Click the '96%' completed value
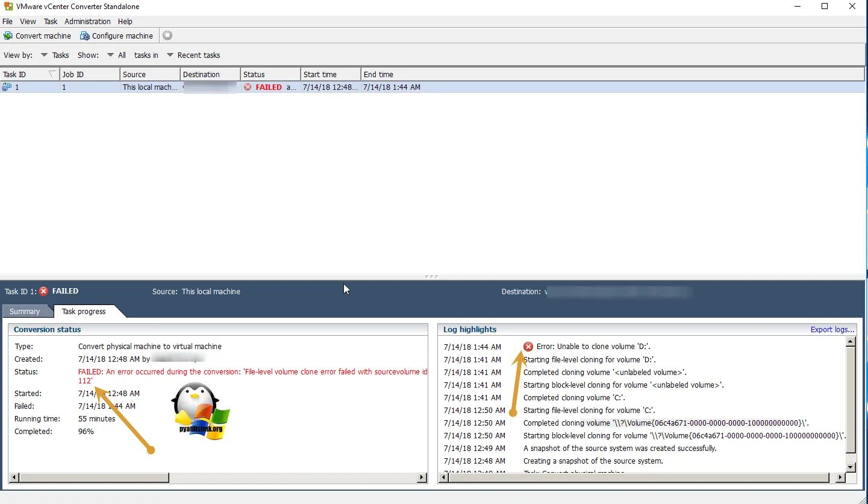Screen dimensions: 868x504 (x=86, y=431)
